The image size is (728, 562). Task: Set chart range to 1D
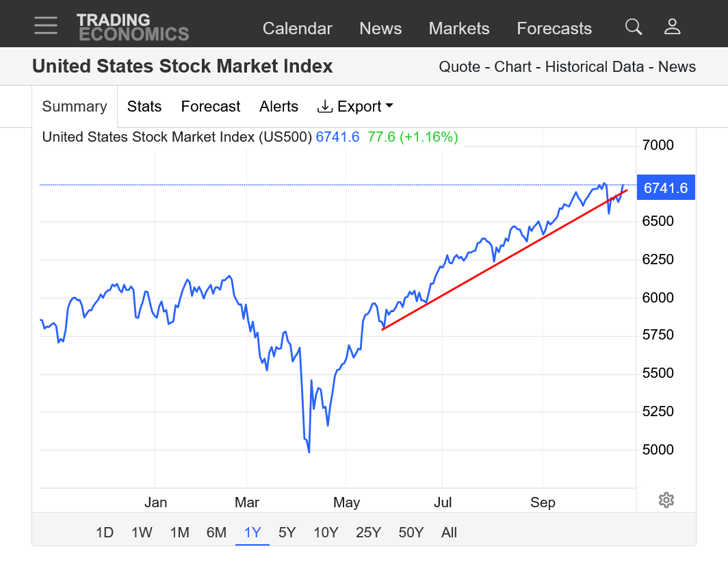[105, 533]
